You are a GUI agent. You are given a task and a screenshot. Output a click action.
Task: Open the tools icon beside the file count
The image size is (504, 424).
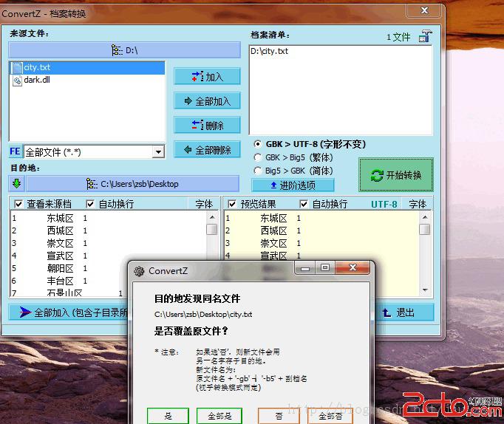tap(425, 36)
